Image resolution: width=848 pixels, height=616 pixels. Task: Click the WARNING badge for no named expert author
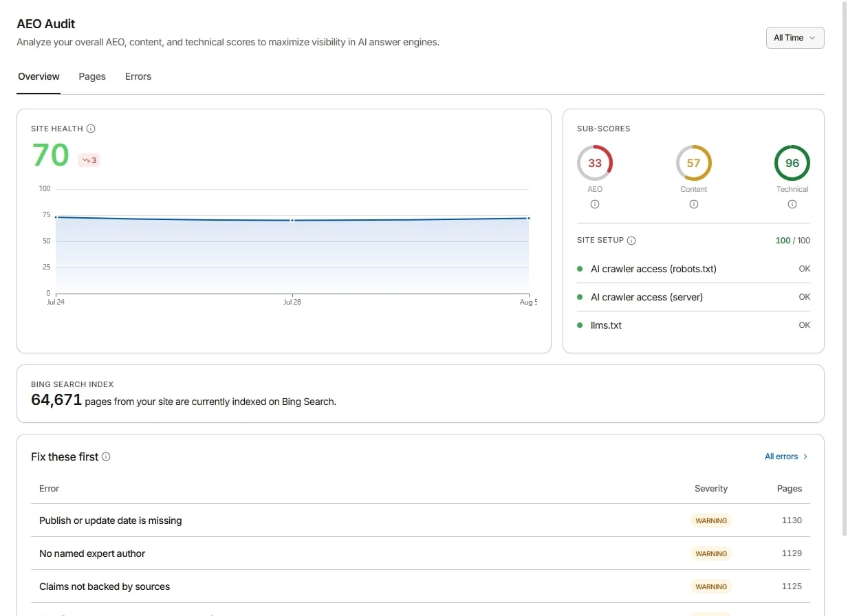coord(711,553)
